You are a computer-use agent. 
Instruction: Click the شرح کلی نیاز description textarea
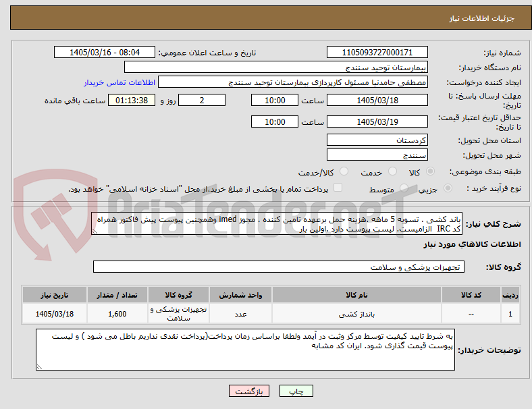277,224
